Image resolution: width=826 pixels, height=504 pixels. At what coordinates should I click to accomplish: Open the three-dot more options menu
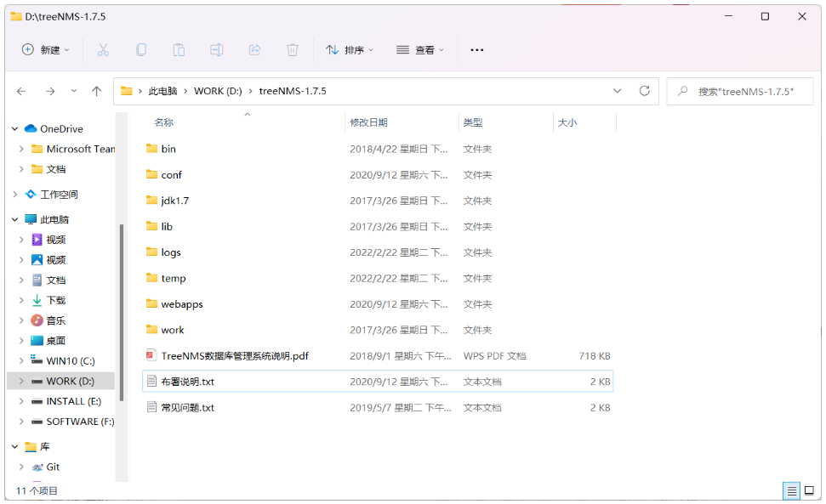(476, 50)
